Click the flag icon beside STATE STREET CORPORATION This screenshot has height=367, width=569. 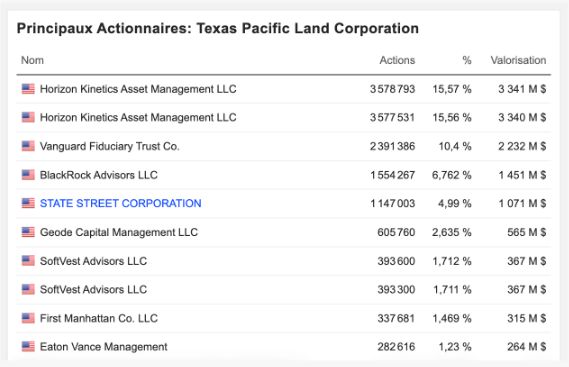click(x=28, y=203)
